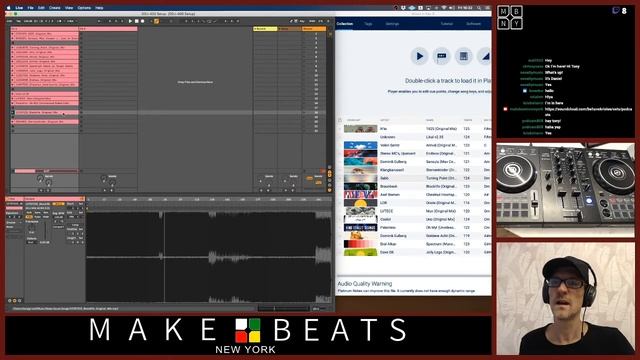Switch to Settings tab in Mixed In Key
Viewport: 640px width, 360px height.
392,24
